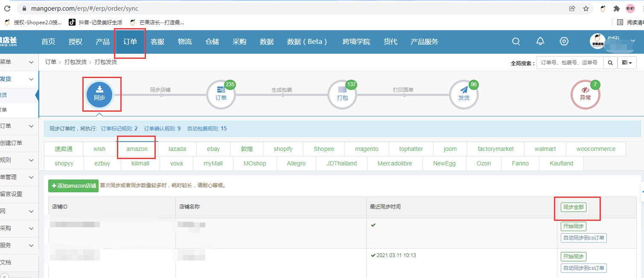Image resolution: width=644 pixels, height=278 pixels.
Task: Collapse the sidebar with the double-arrow icon
Action: pyautogui.click(x=4, y=276)
